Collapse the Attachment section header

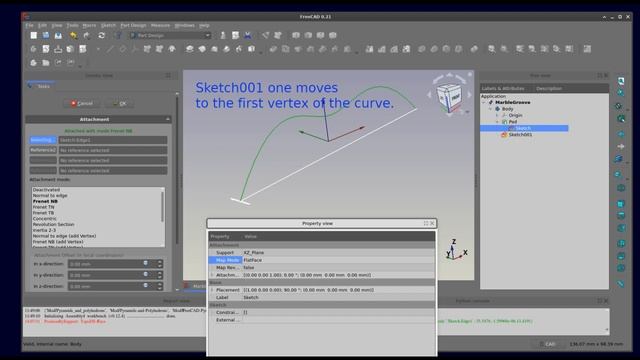(x=98, y=119)
